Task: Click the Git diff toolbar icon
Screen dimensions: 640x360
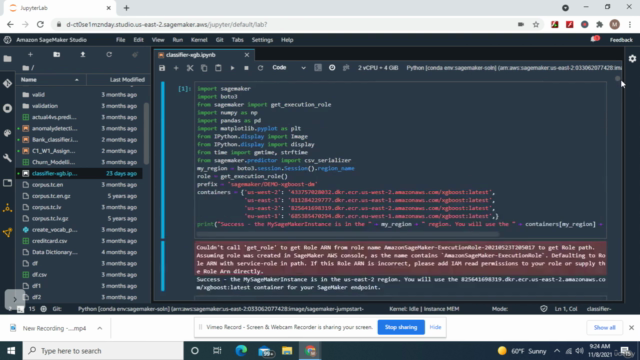Action: [346, 68]
